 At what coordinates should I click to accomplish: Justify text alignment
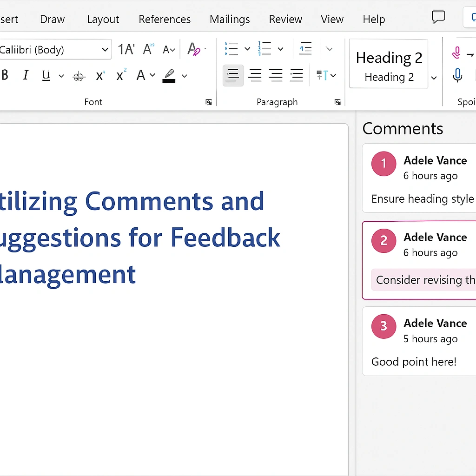pyautogui.click(x=296, y=75)
